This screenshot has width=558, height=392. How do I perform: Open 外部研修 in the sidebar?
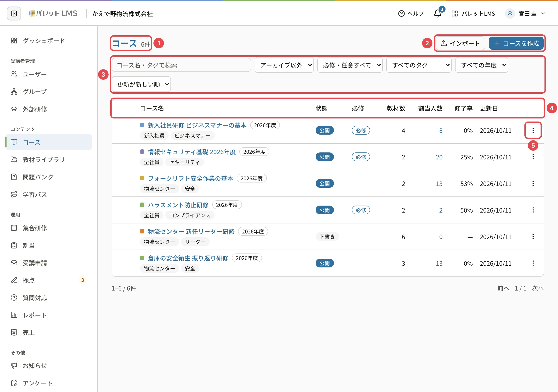coord(49,109)
